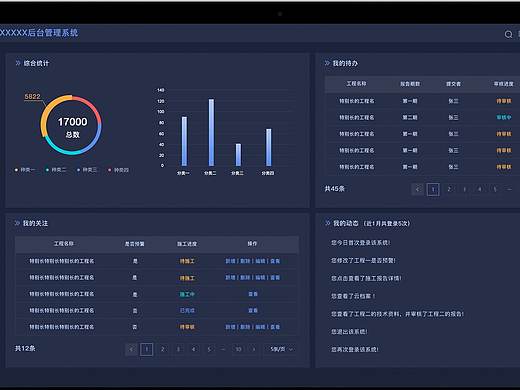Click the 5822 donut label
This screenshot has width=520, height=390.
pos(32,97)
